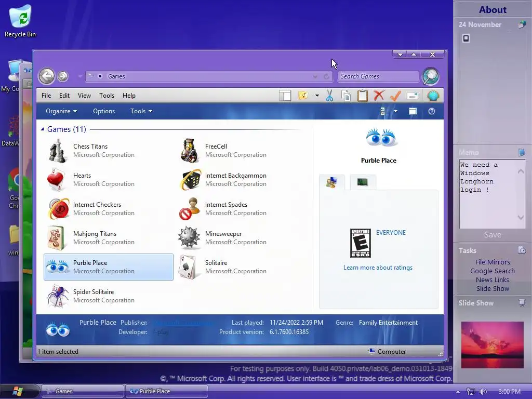This screenshot has width=532, height=399.
Task: Click the properties card toolbar icon
Action: point(412,96)
